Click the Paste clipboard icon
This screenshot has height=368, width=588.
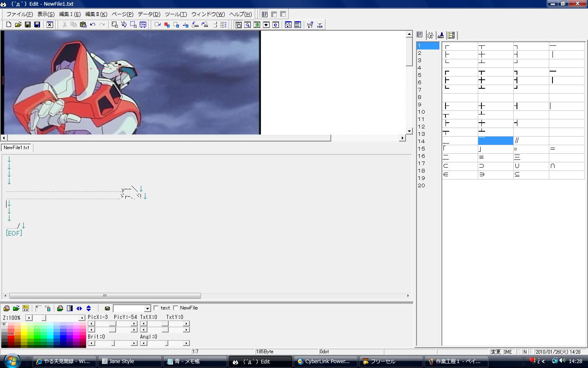pos(83,25)
